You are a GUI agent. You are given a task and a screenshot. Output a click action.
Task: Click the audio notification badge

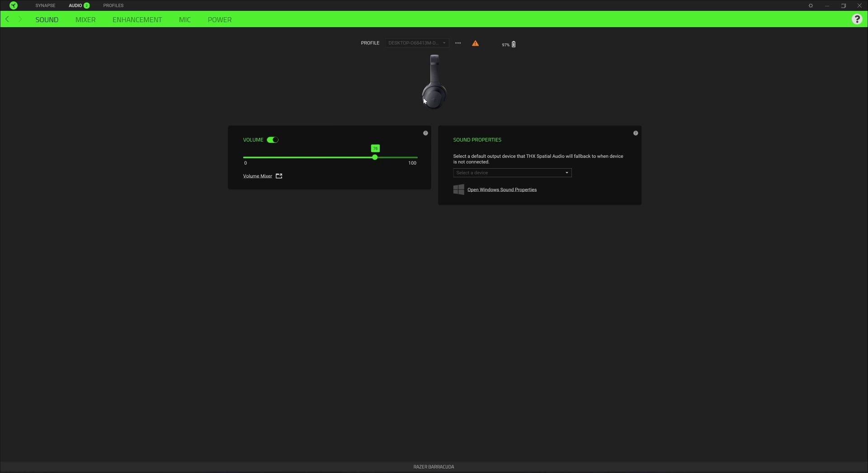86,5
